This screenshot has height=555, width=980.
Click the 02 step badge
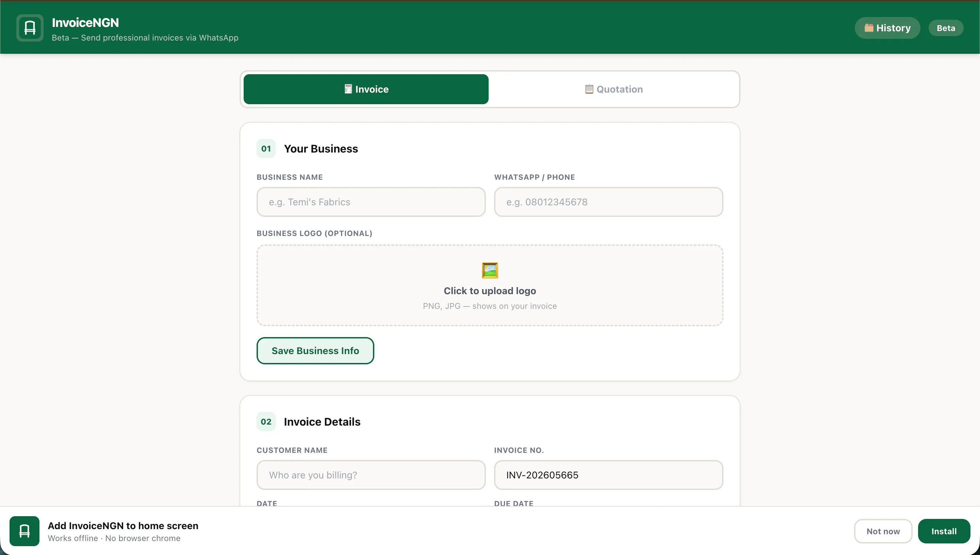[266, 422]
